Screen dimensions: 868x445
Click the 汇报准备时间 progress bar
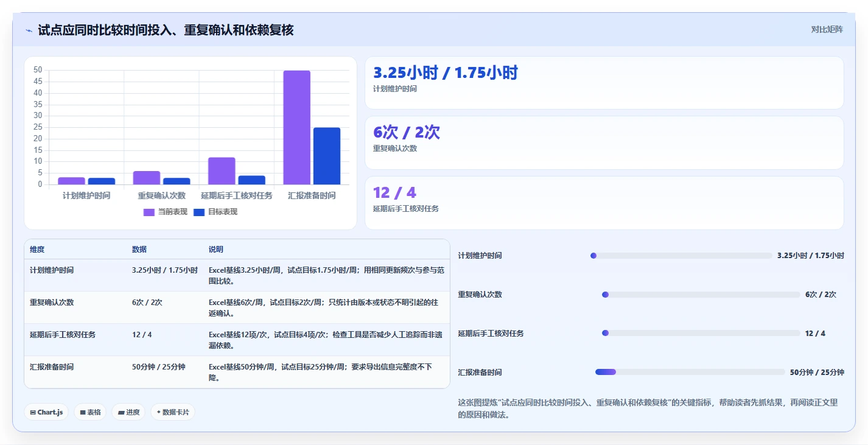click(690, 372)
